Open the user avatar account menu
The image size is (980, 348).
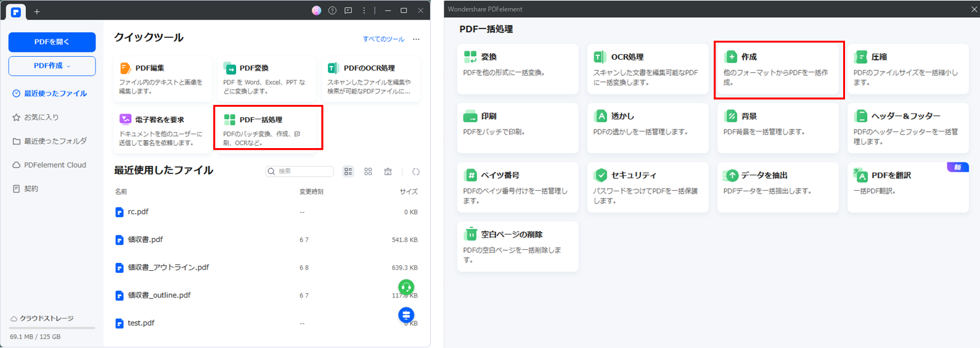(x=316, y=10)
